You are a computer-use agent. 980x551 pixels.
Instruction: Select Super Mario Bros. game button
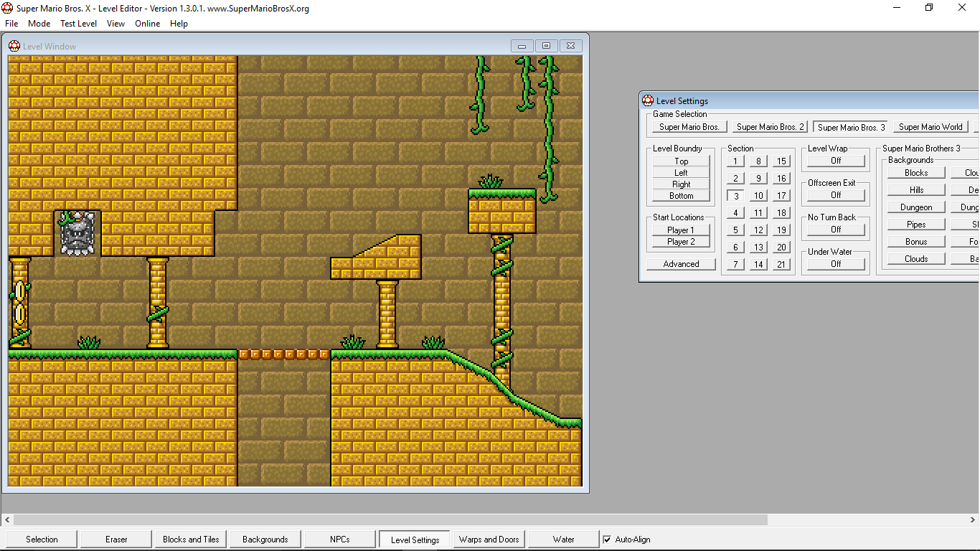point(689,127)
